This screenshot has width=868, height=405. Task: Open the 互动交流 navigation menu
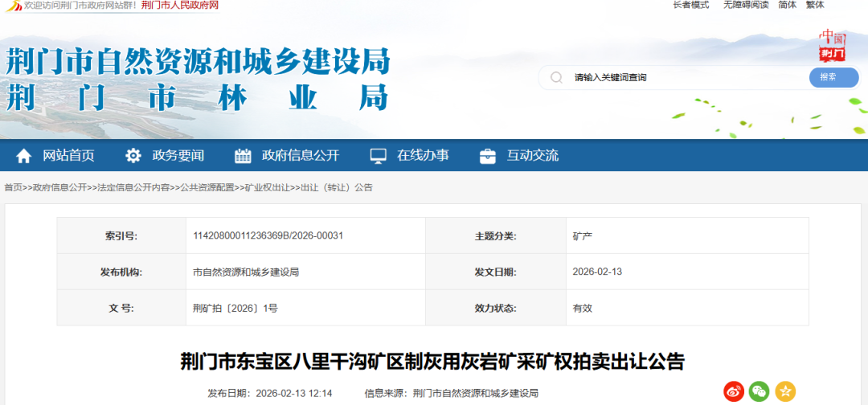532,155
